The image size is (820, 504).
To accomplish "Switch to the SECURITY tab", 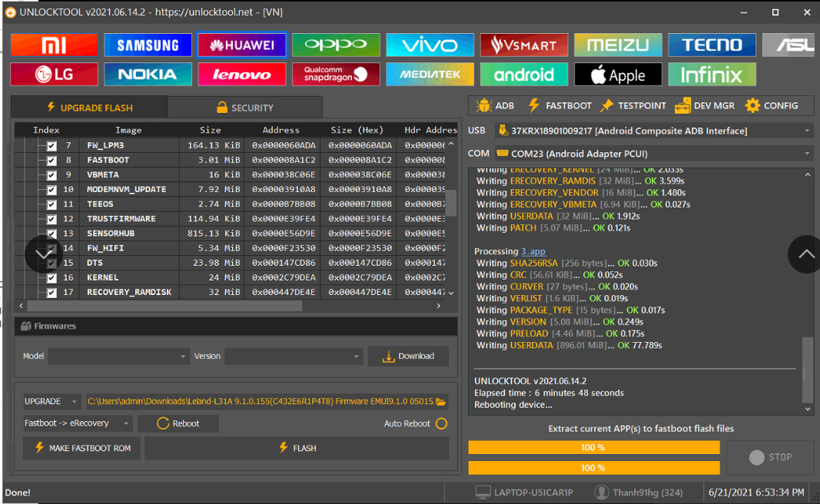I will point(244,108).
